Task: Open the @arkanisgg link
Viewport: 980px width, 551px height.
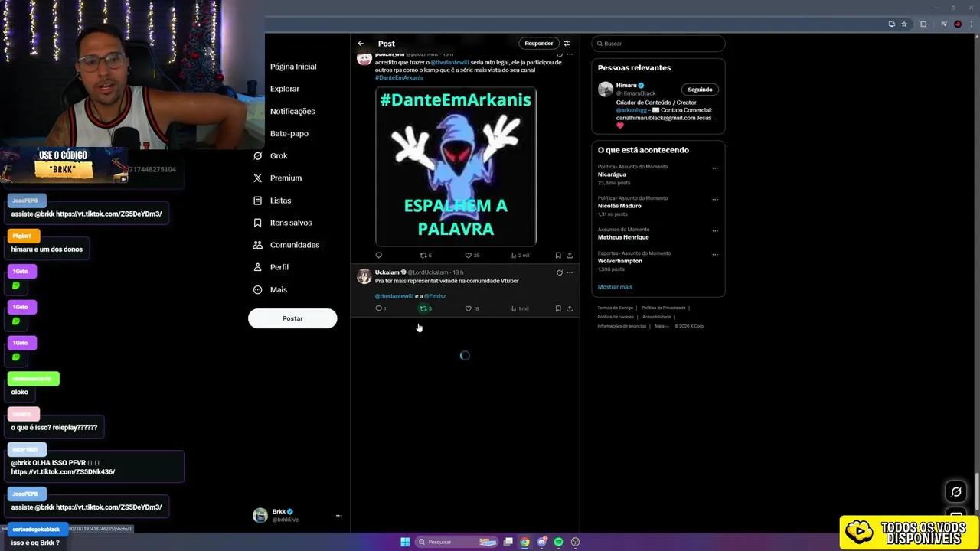Action: point(631,110)
